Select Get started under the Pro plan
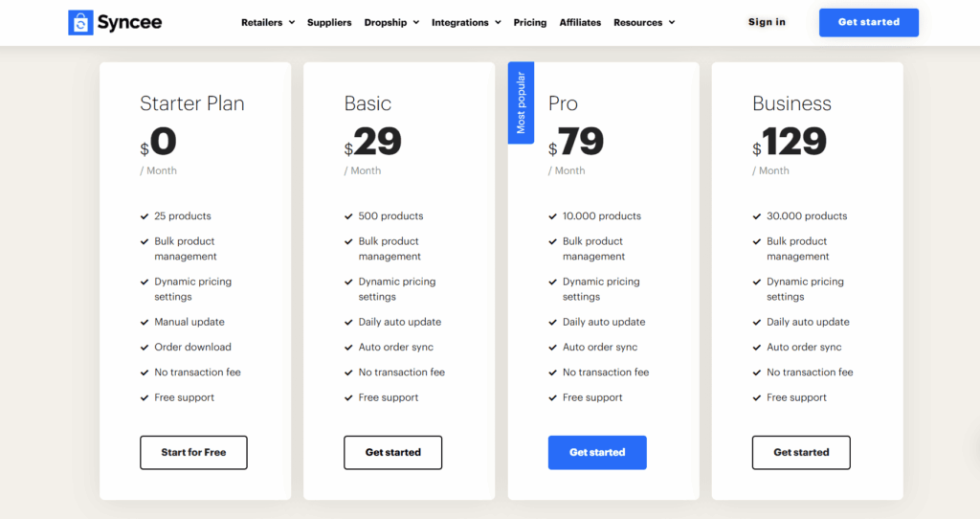 pos(597,453)
